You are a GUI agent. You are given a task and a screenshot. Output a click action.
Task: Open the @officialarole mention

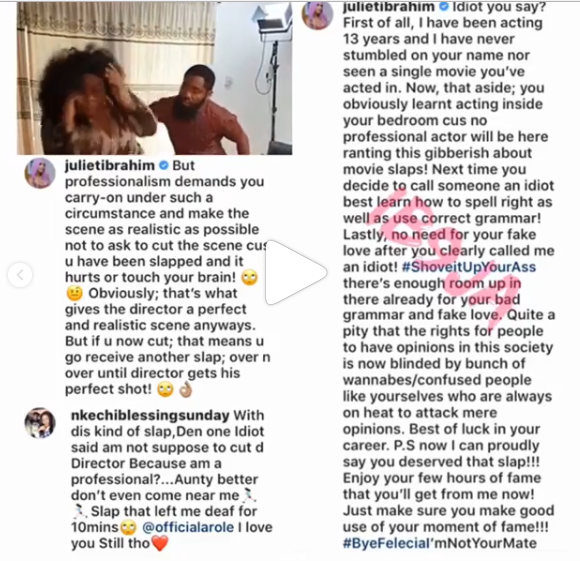(x=188, y=527)
